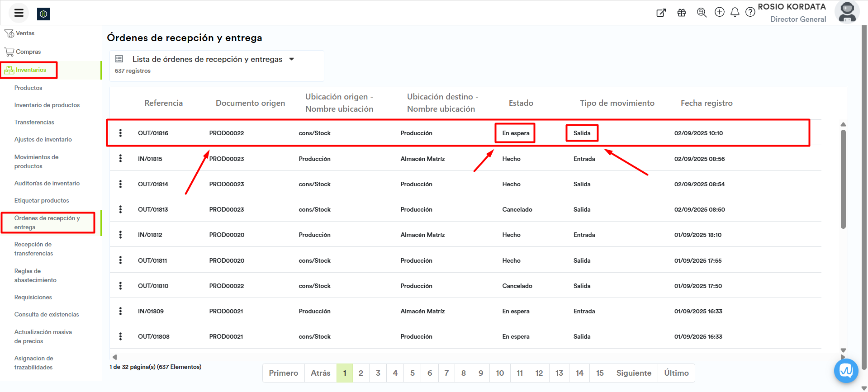This screenshot has height=392, width=868.
Task: Open three-dot menu for OUT/01808 row
Action: point(120,336)
